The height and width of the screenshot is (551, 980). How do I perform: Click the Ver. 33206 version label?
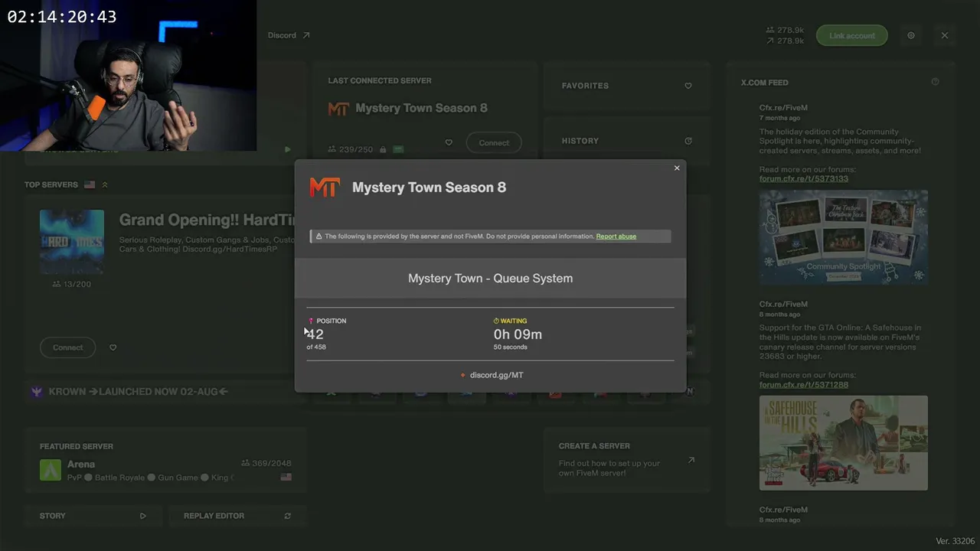tap(955, 541)
